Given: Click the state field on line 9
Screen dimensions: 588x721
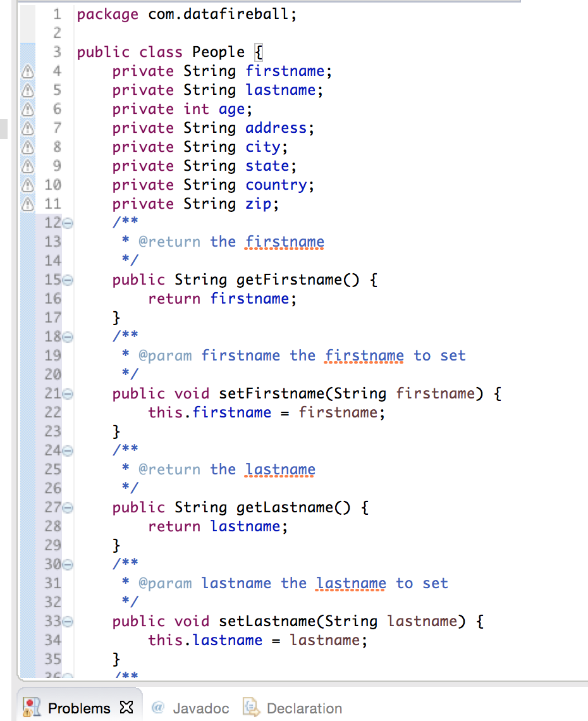Looking at the screenshot, I should [x=267, y=166].
